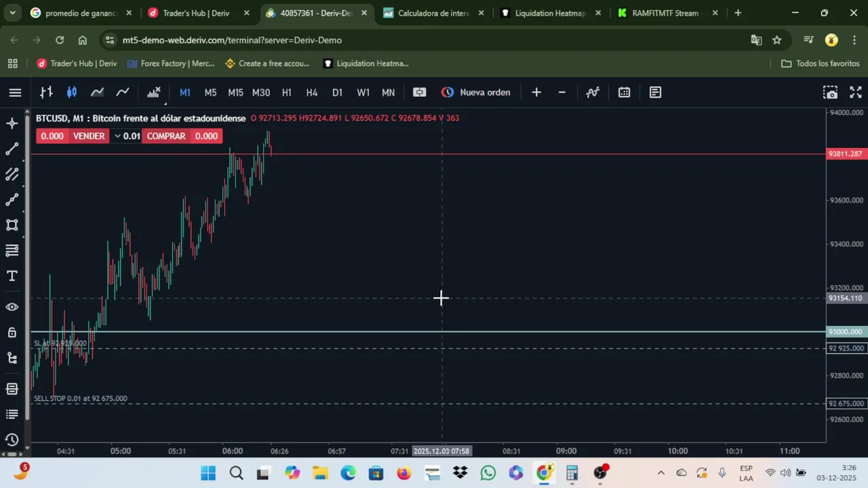Screen dimensions: 868x488
Task: Toggle visibility of drawn objects (eye)
Action: [x=12, y=307]
